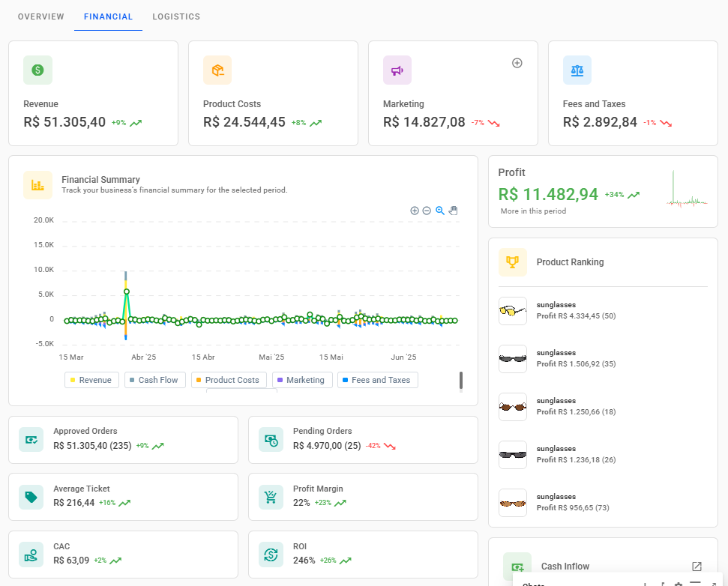Click the Pending Orders card
The image size is (728, 586).
[x=363, y=439]
